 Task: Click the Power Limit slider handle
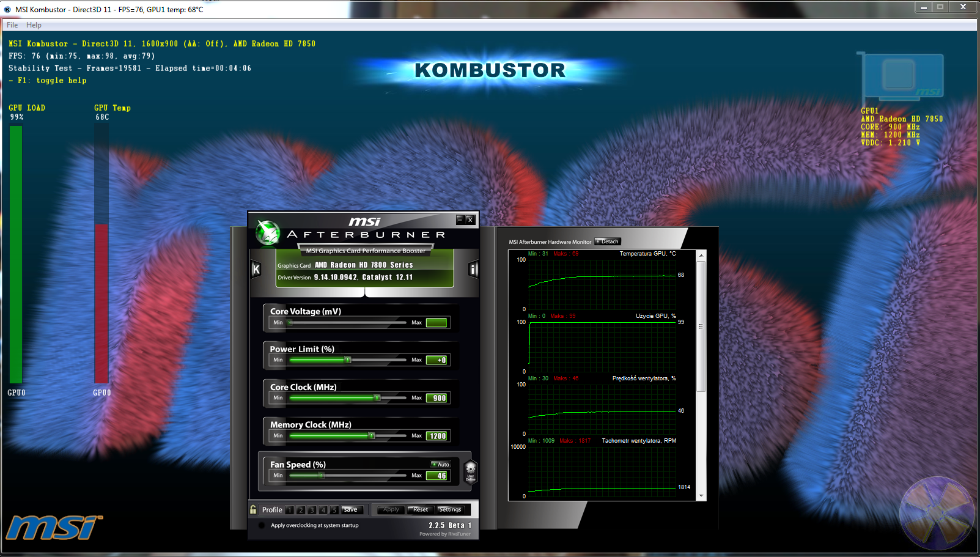(x=348, y=360)
